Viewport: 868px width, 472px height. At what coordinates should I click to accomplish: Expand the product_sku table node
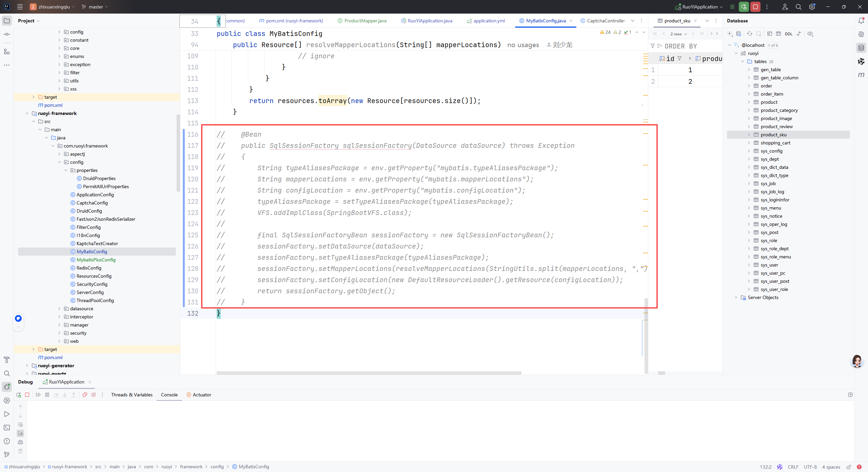(749, 135)
